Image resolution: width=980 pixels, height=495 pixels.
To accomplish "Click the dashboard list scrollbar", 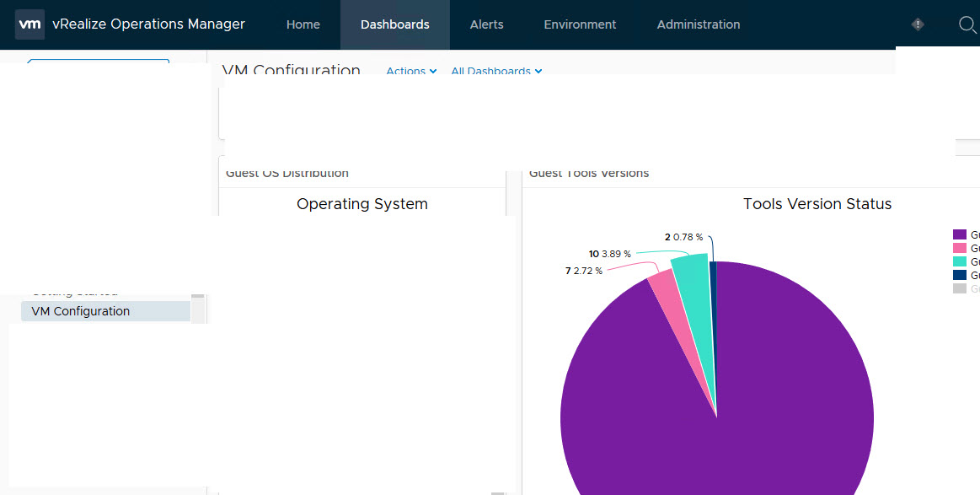I will [198, 309].
